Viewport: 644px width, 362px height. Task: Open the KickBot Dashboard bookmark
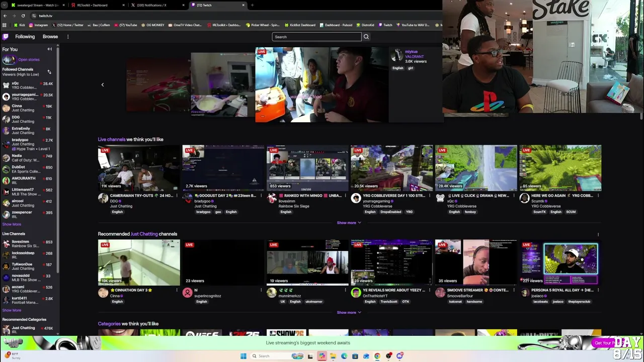pos(300,25)
